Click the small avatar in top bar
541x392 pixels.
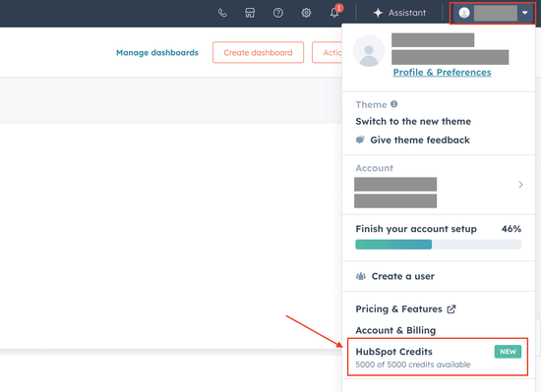[464, 13]
